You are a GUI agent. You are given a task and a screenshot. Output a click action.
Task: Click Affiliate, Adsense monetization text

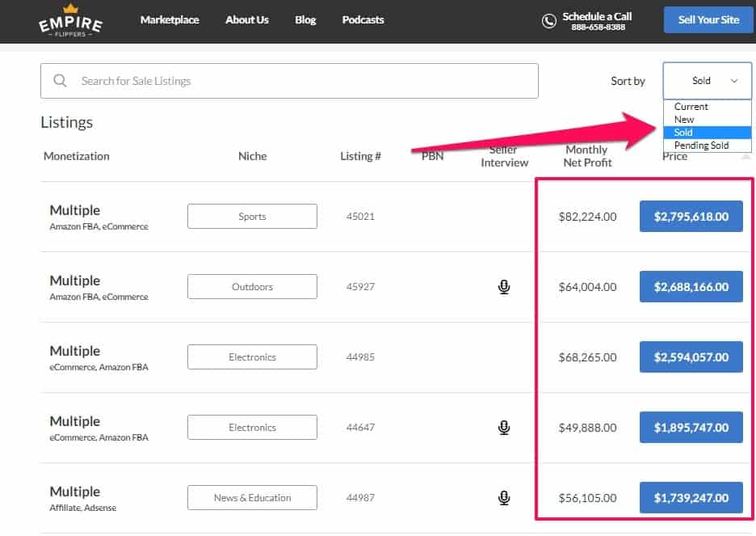[x=83, y=508]
